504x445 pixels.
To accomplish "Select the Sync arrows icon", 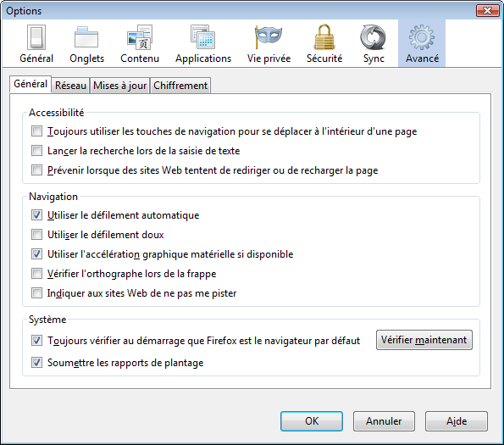I will click(x=374, y=44).
